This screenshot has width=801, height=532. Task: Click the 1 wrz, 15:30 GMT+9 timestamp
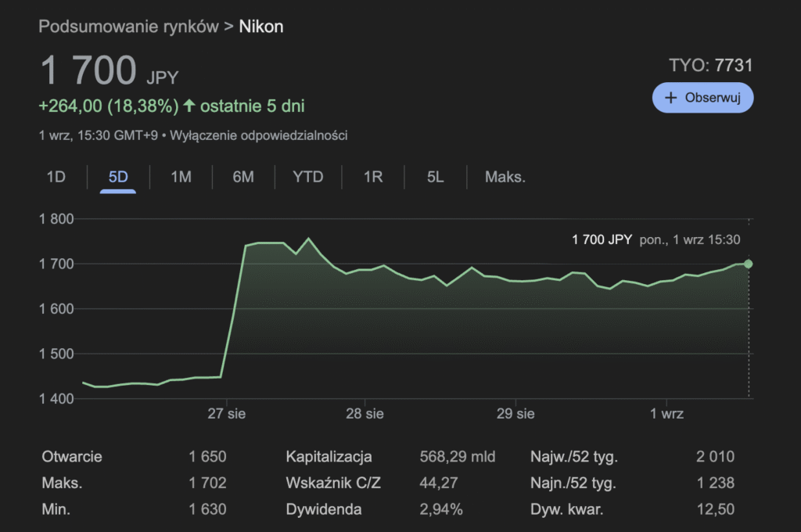click(98, 135)
